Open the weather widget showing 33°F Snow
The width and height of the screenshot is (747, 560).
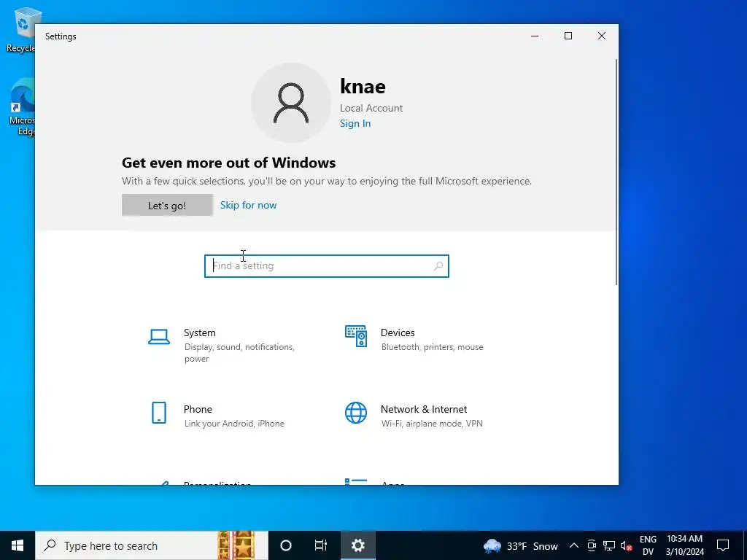520,545
